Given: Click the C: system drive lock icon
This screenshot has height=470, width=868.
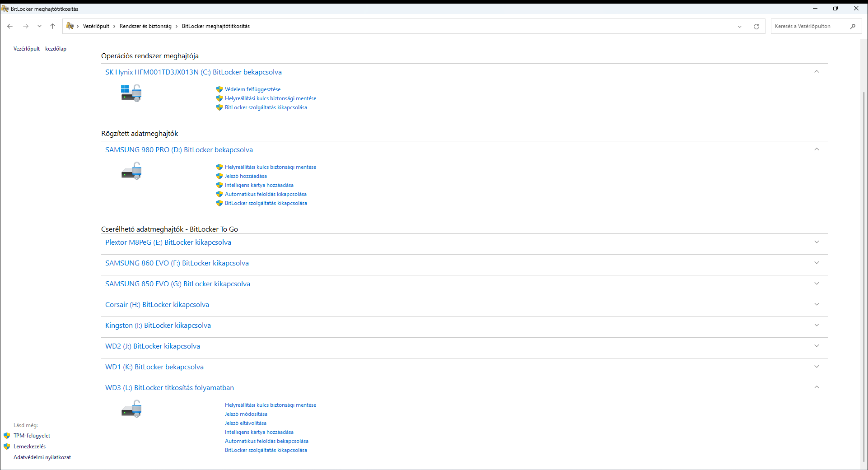Looking at the screenshot, I should 131,93.
